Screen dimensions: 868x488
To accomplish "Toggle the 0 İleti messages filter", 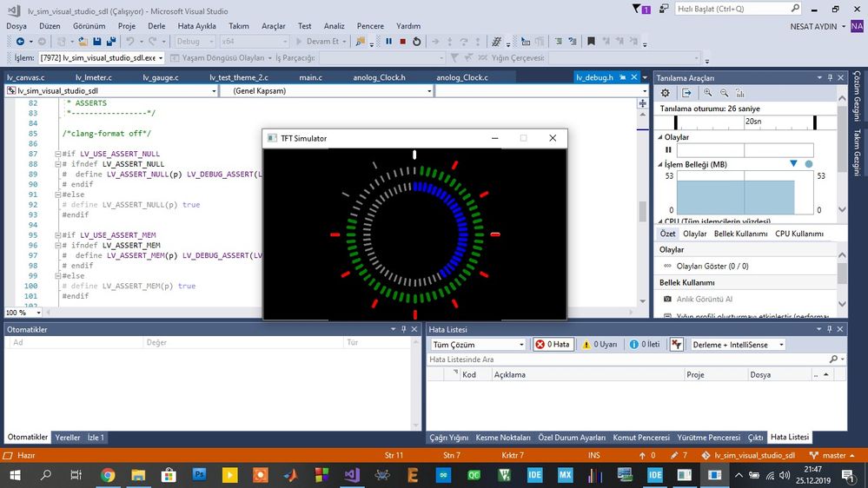I will coord(645,344).
